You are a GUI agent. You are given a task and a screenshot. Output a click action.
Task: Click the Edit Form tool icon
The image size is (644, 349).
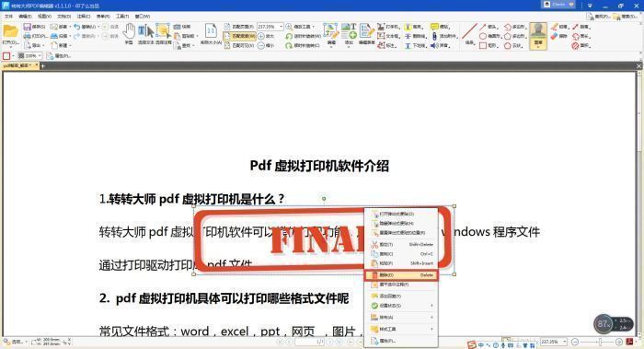(366, 31)
